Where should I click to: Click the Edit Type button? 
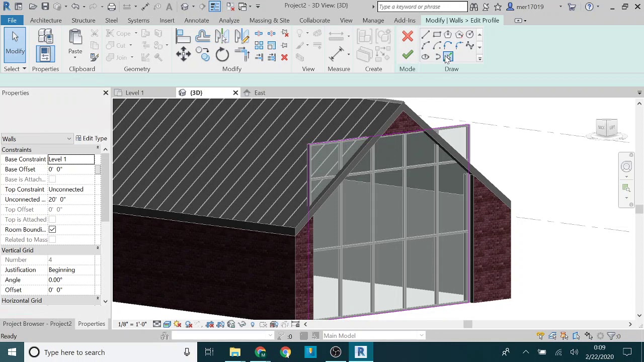tap(91, 139)
